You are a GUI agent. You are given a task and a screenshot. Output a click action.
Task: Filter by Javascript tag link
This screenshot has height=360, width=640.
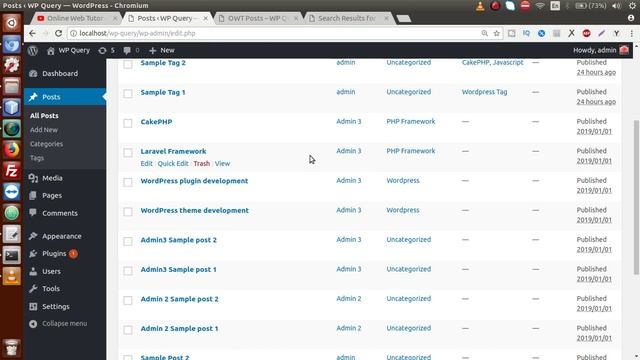click(508, 62)
